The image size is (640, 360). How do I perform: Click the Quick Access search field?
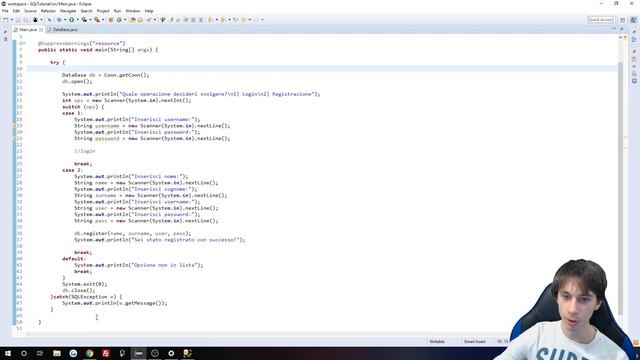coord(600,20)
